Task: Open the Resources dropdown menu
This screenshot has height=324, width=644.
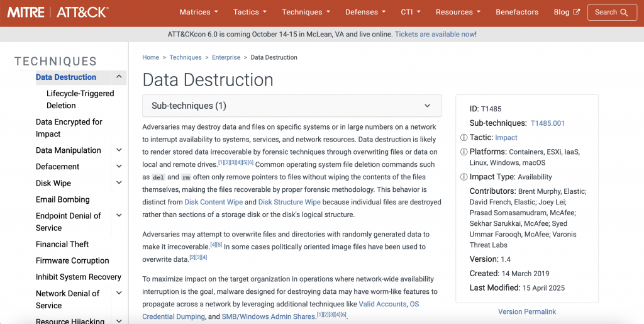Action: coord(458,12)
